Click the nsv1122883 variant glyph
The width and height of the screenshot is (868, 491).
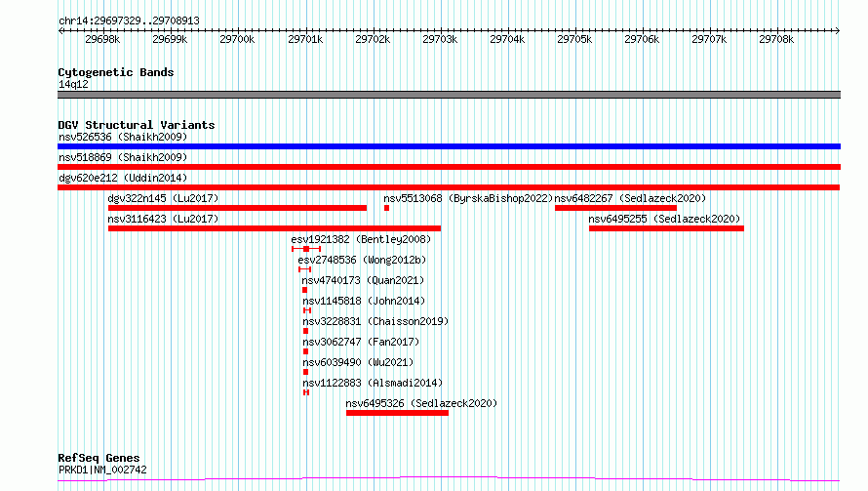[x=306, y=392]
